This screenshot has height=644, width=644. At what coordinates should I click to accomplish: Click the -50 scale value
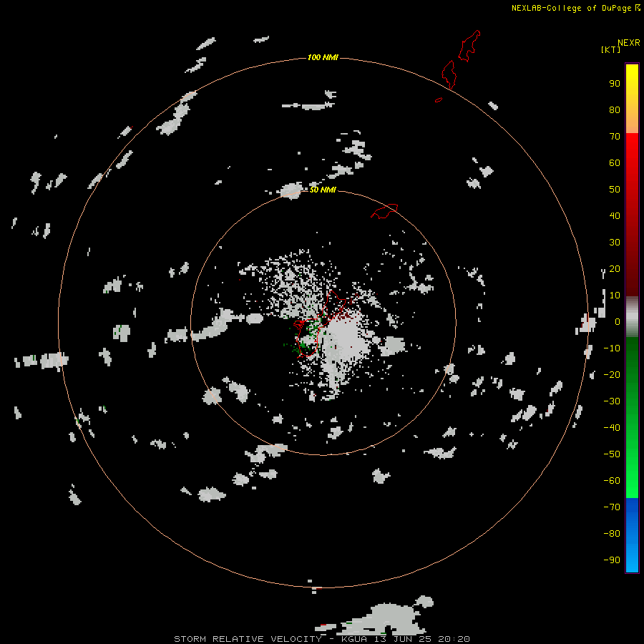click(612, 454)
